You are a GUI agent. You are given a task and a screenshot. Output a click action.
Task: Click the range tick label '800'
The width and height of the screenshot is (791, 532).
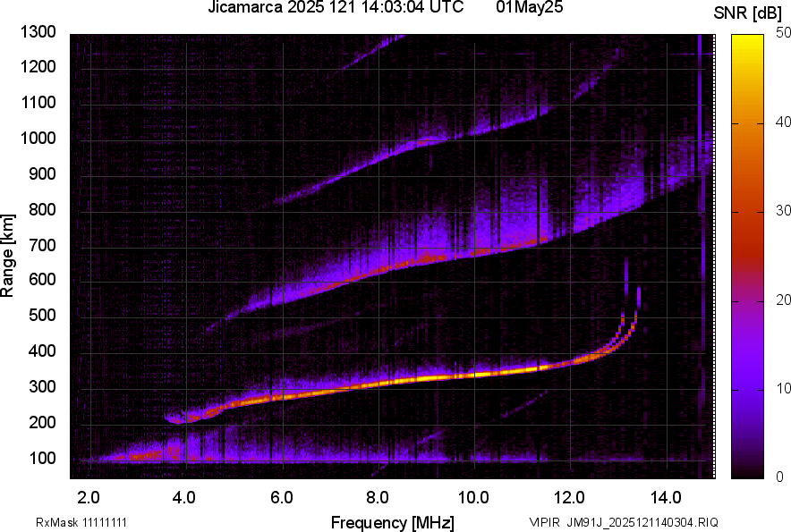coord(42,209)
